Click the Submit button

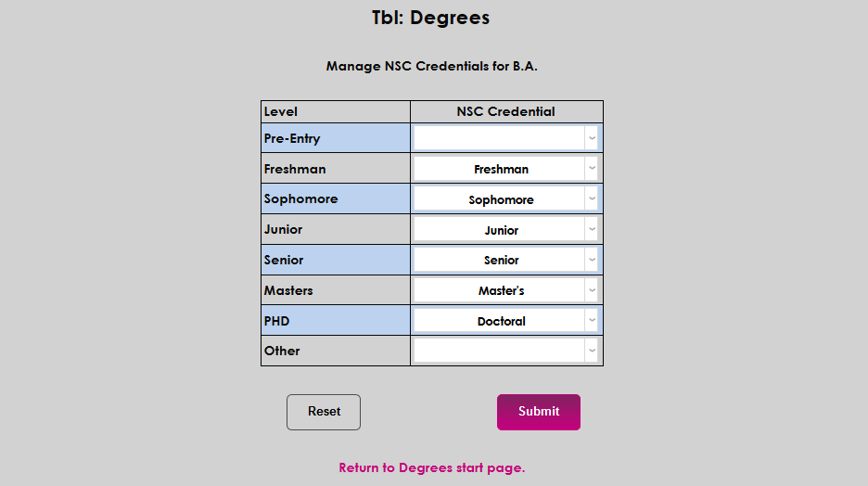pyautogui.click(x=539, y=412)
